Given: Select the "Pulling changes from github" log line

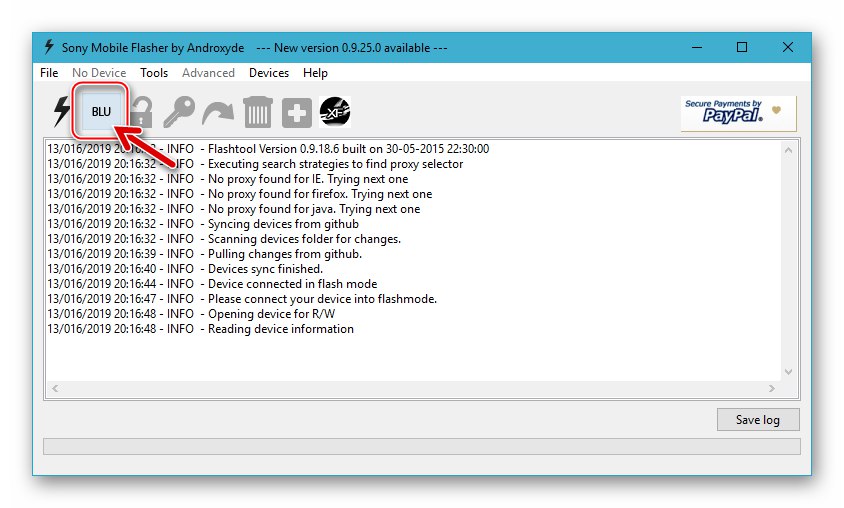Looking at the screenshot, I should coord(205,254).
